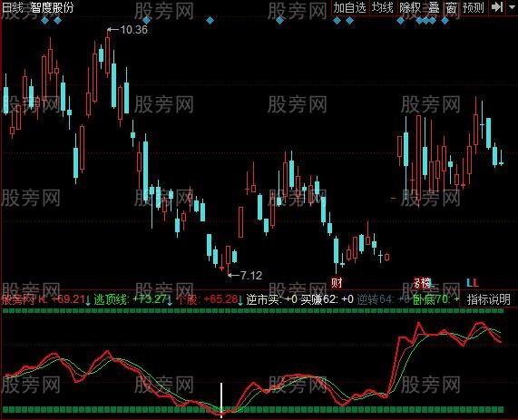Viewport: 518px width, 420px height.
Task: Click the down arrow after K +69.21
Action: pyautogui.click(x=88, y=300)
